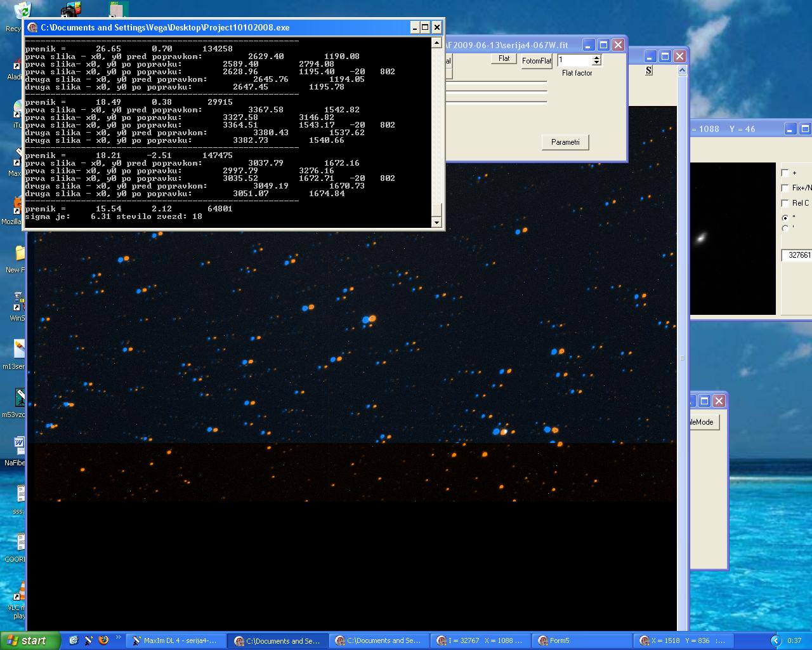Click the console window title bar icon
Viewport: 812px width, 650px height.
pyautogui.click(x=32, y=27)
